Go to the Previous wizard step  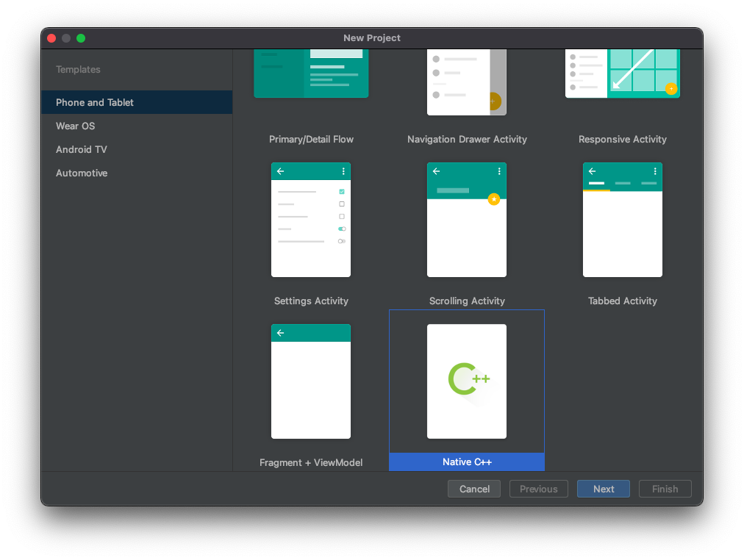tap(539, 489)
